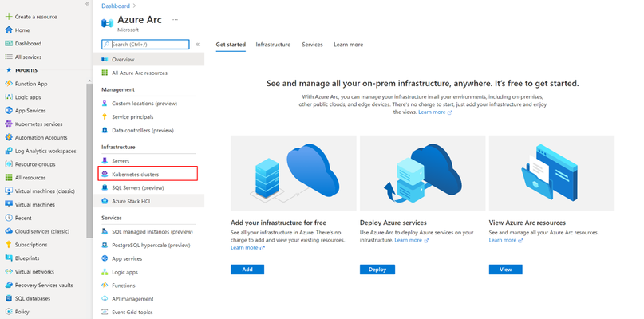Screen dimensions: 644x319
Task: Click the Automation Accounts gear icon
Action: coord(8,137)
